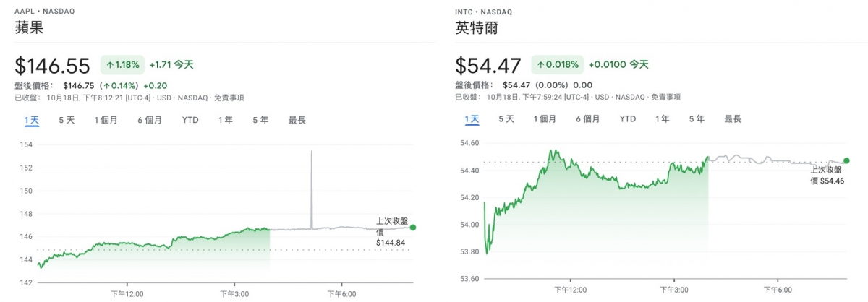View the Intel 1年 chart
The width and height of the screenshot is (868, 302).
pos(663,119)
